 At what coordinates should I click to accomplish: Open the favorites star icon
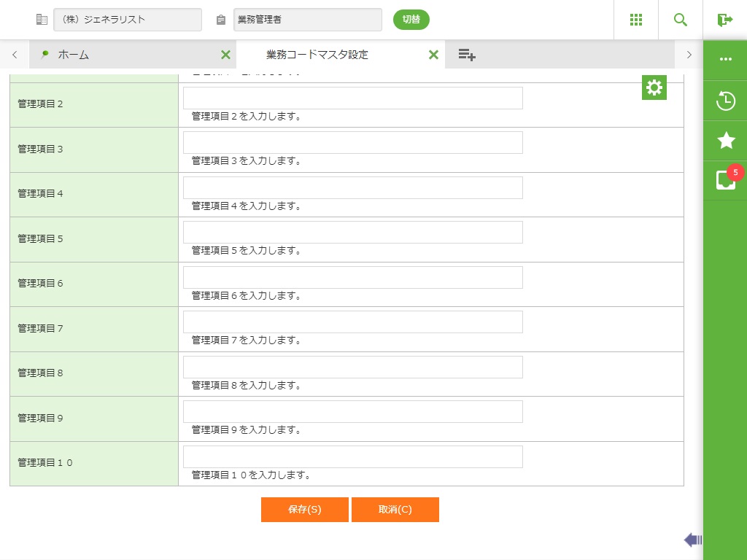point(726,141)
